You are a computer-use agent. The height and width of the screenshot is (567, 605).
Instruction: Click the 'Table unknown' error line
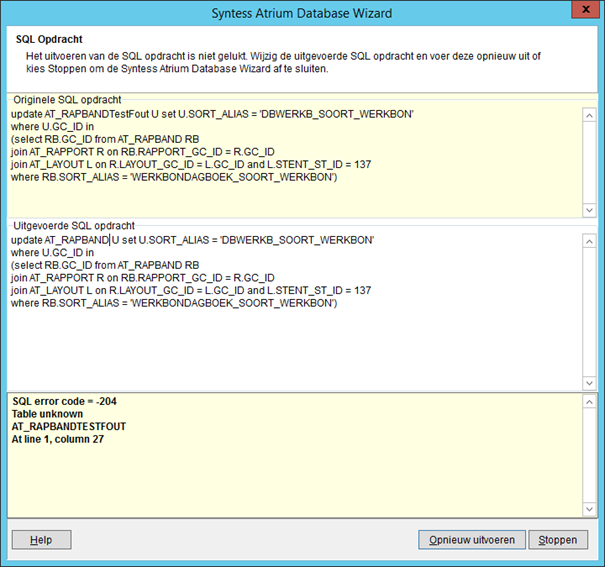coord(47,414)
